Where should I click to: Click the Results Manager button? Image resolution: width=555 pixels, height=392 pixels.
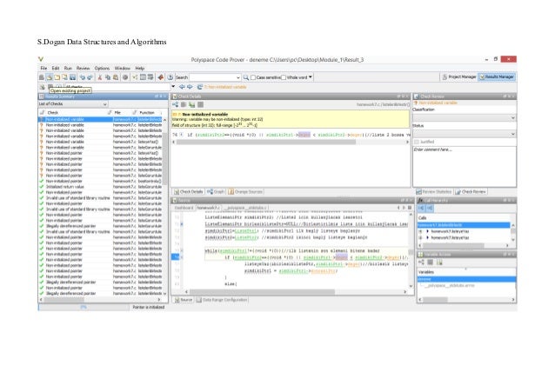pyautogui.click(x=498, y=77)
